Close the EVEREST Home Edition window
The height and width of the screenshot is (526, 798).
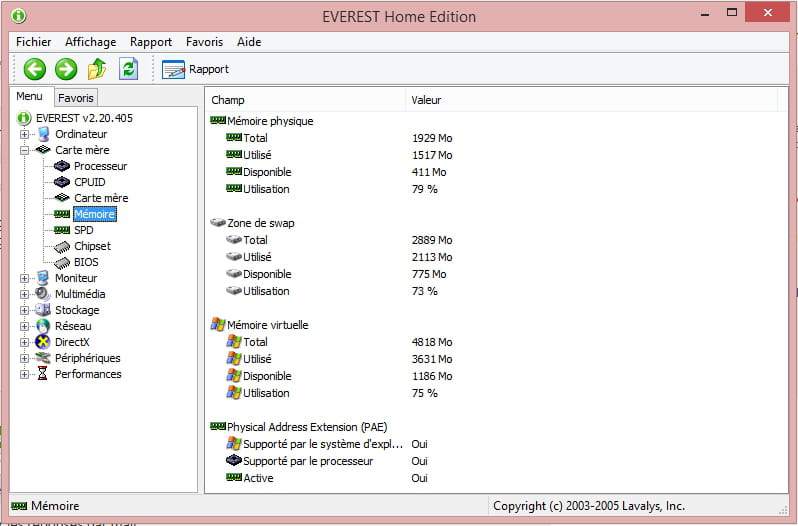[767, 13]
